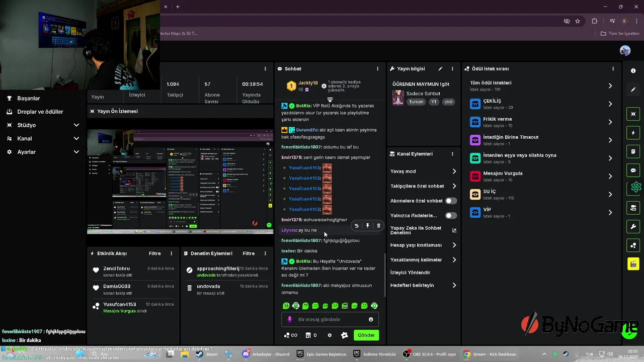The height and width of the screenshot is (362, 644).
Task: Send message with Gönder button
Action: (366, 335)
